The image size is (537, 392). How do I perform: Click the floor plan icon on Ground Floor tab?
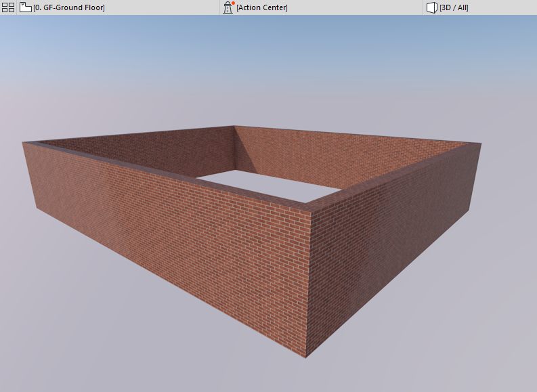point(25,7)
